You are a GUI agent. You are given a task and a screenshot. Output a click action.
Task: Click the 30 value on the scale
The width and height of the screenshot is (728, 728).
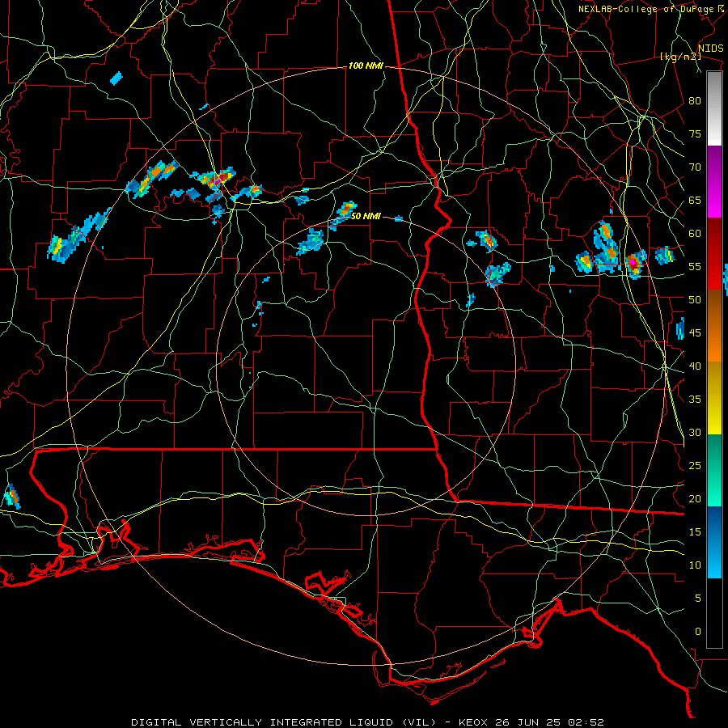[x=695, y=433]
